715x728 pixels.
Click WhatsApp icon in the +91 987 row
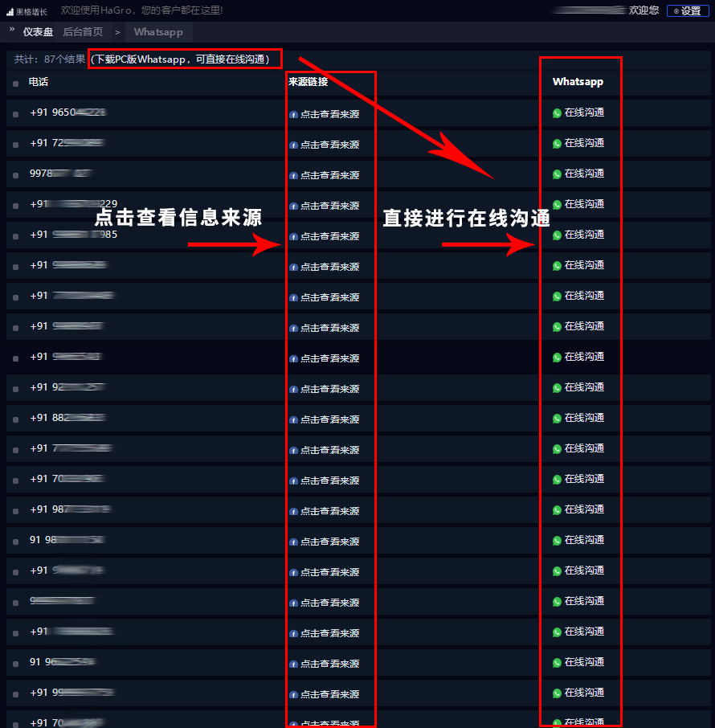pos(558,510)
